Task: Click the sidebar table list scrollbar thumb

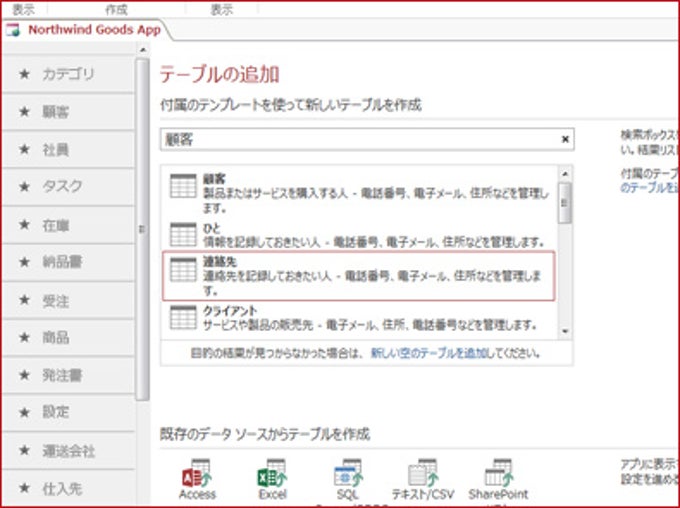Action: 142,229
